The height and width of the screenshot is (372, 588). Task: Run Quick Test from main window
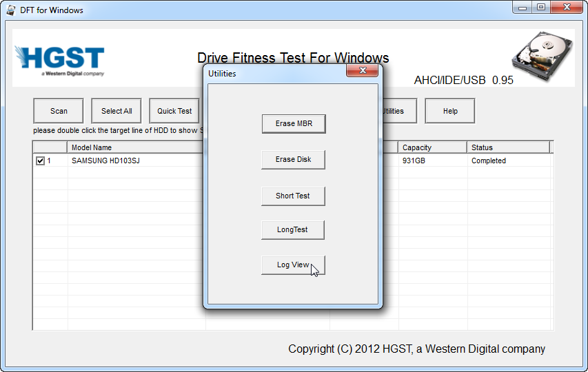[x=174, y=111]
